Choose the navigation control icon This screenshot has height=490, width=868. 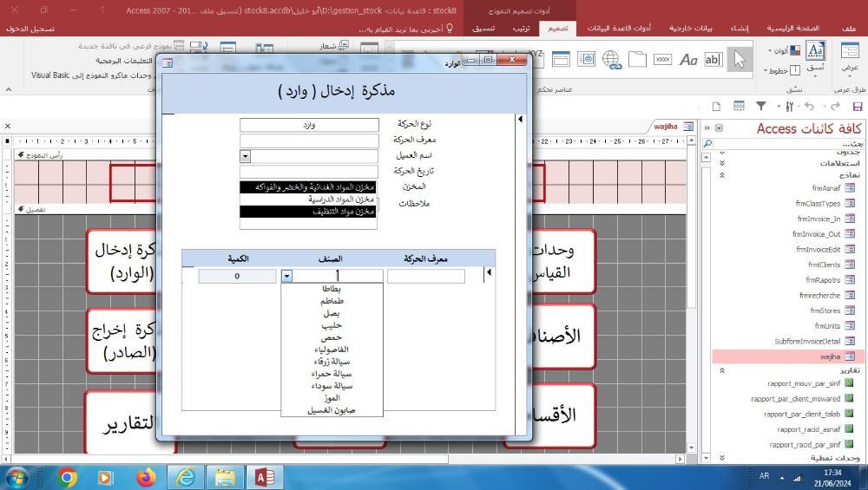[561, 59]
